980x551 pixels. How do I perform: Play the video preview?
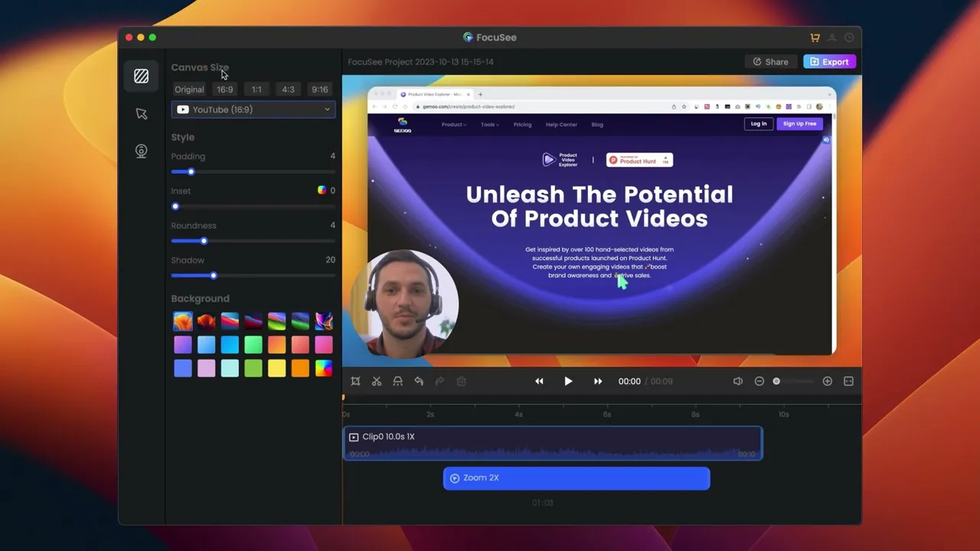coord(568,381)
